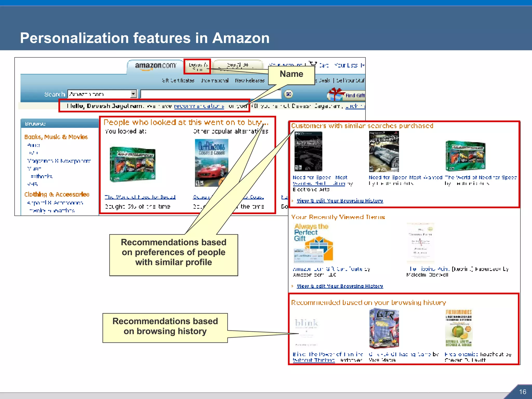Image resolution: width=532 pixels, height=399 pixels.
Task: Click Always the Perfect Gift certificate image
Action: pyautogui.click(x=314, y=243)
